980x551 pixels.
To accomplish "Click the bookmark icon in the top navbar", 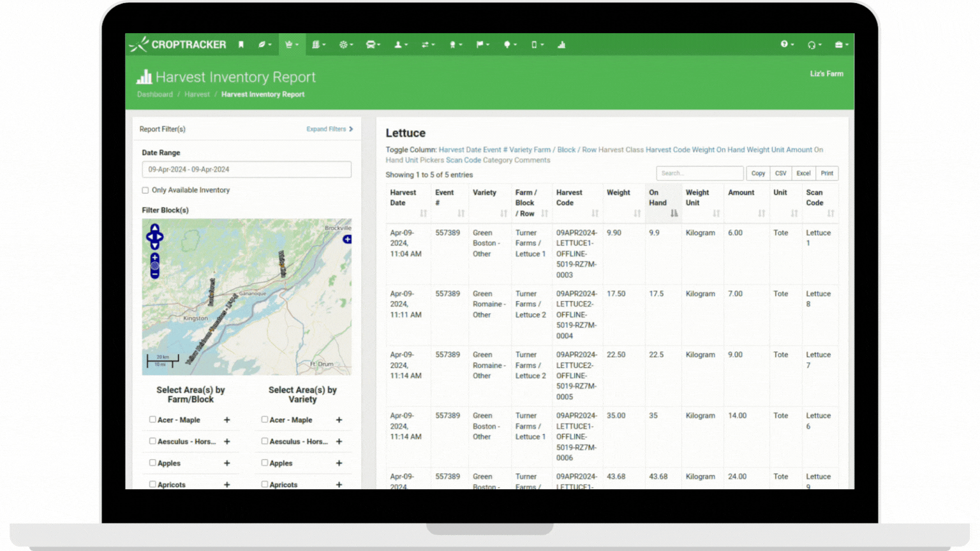I will 241,45.
